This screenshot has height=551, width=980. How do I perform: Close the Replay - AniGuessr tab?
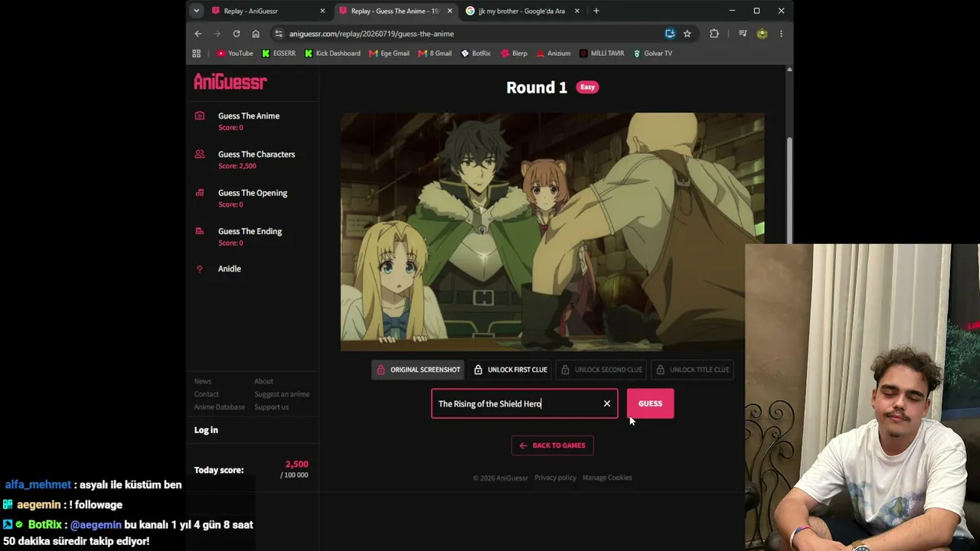click(322, 11)
